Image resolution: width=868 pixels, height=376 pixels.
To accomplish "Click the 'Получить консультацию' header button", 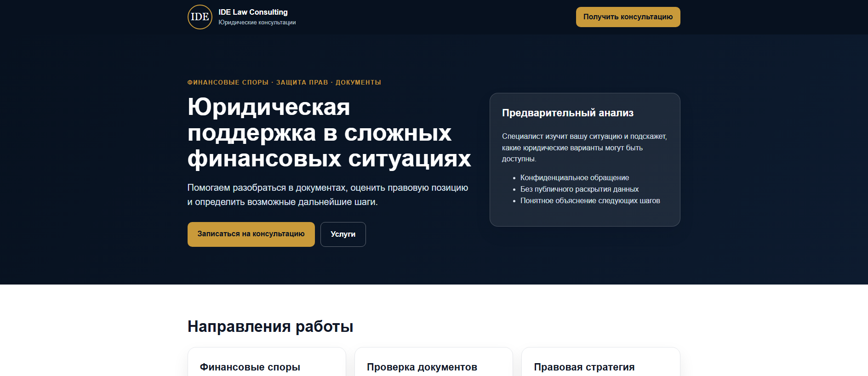I will (x=628, y=17).
